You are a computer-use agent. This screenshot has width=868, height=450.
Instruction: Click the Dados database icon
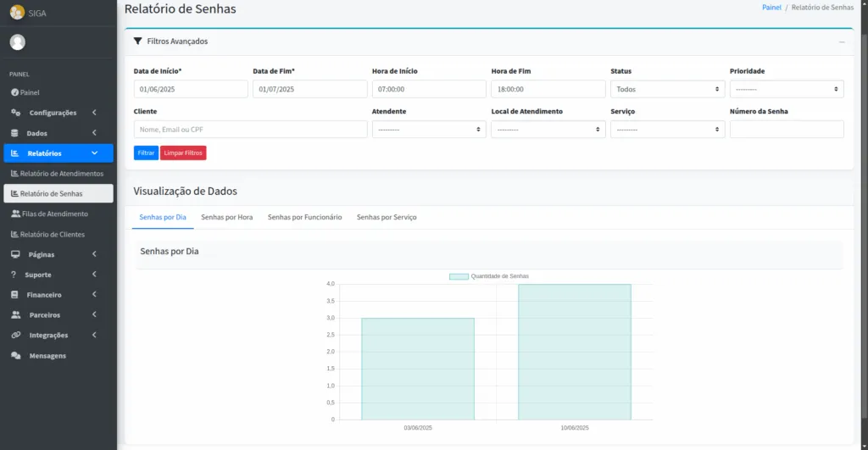pyautogui.click(x=14, y=133)
